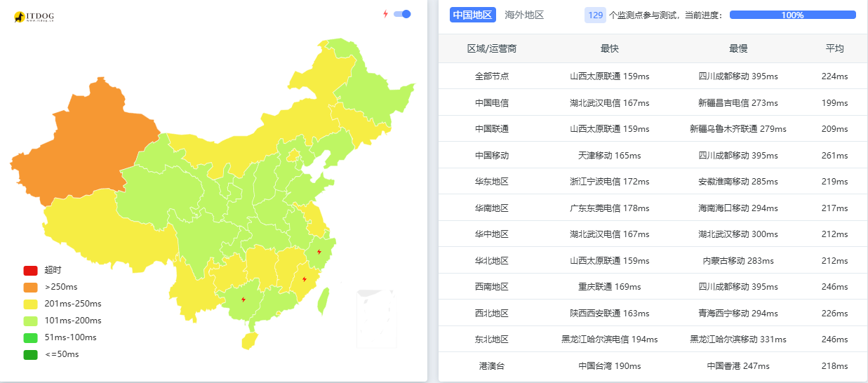Switch to the 海外地区 tab
Image resolution: width=868 pixels, height=383 pixels.
524,15
